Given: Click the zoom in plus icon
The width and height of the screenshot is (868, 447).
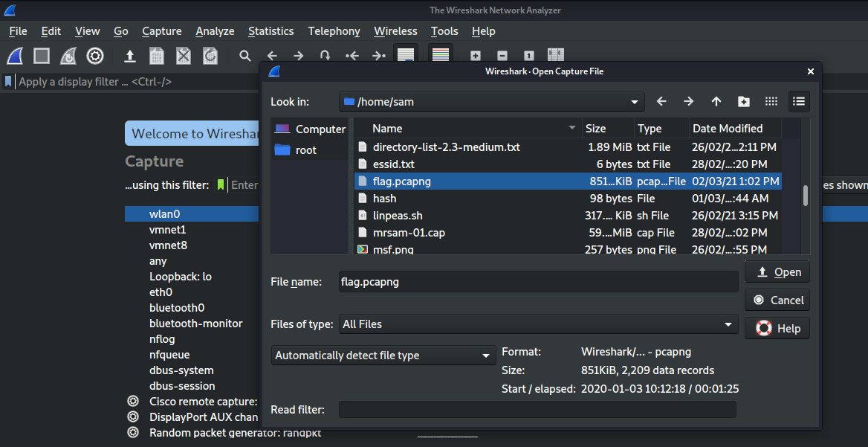Looking at the screenshot, I should coord(475,55).
